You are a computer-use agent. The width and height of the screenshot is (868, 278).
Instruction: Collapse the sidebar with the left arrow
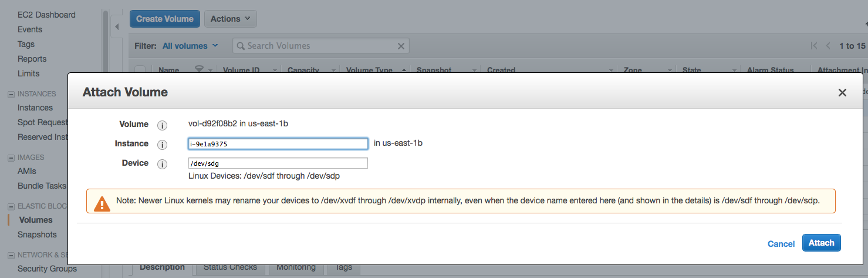pyautogui.click(x=117, y=27)
